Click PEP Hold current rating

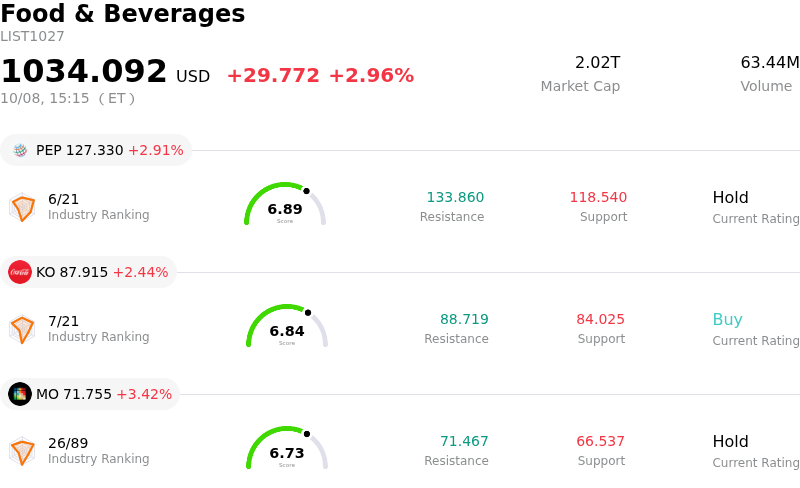(731, 198)
